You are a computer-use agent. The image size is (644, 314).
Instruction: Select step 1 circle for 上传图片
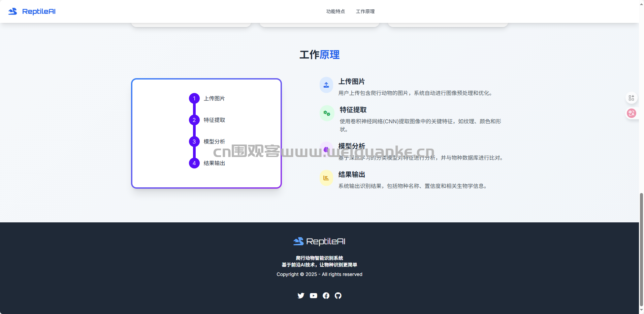click(194, 98)
